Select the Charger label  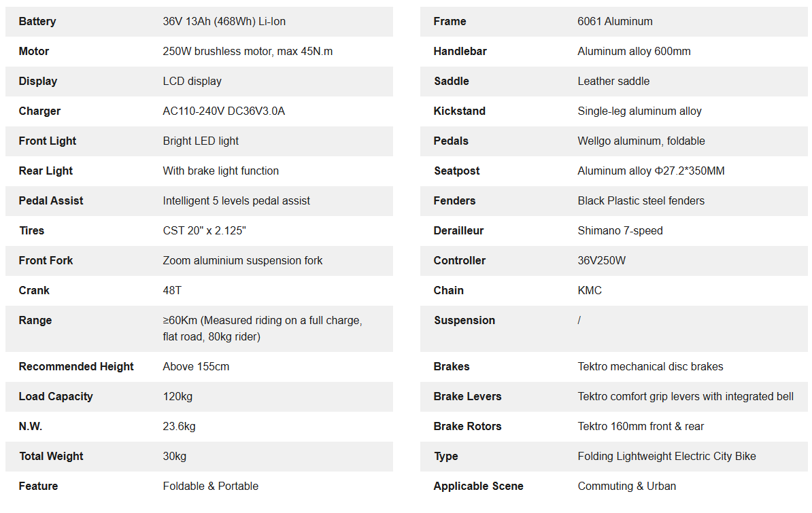(x=39, y=111)
